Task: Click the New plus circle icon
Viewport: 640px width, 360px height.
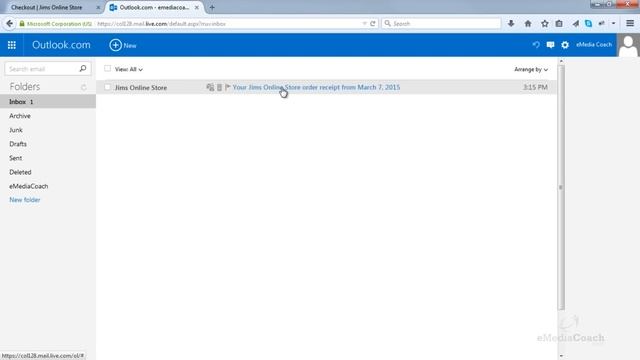Action: pyautogui.click(x=116, y=45)
